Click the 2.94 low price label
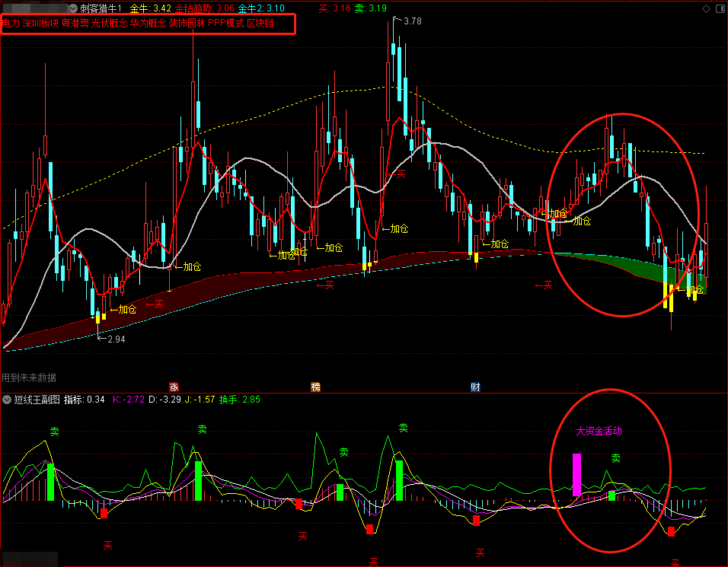728x567 pixels. 114,339
